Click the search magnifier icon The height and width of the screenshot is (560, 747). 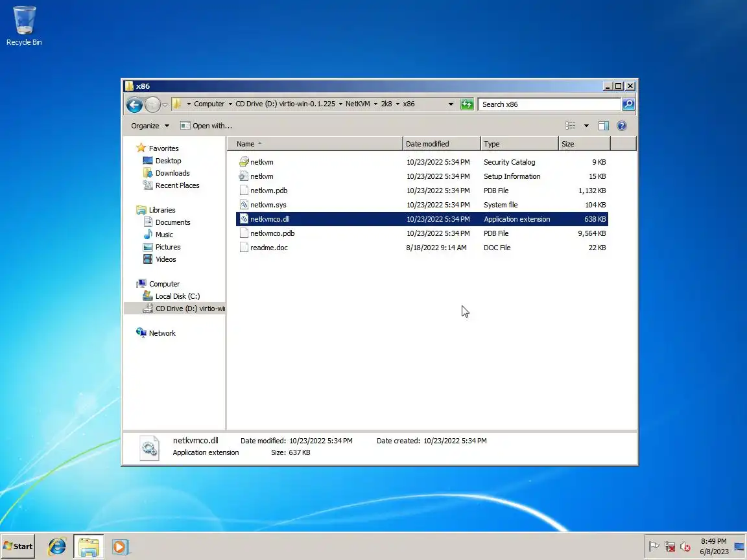628,104
